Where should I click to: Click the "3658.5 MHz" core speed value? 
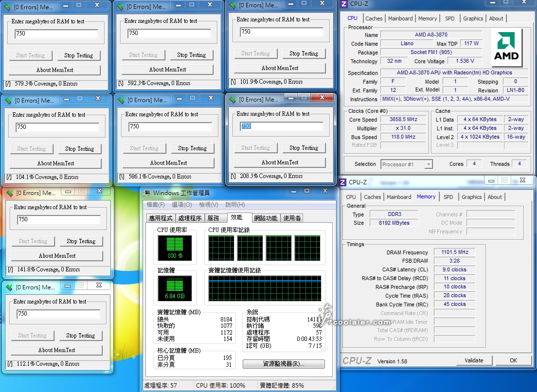[x=403, y=120]
